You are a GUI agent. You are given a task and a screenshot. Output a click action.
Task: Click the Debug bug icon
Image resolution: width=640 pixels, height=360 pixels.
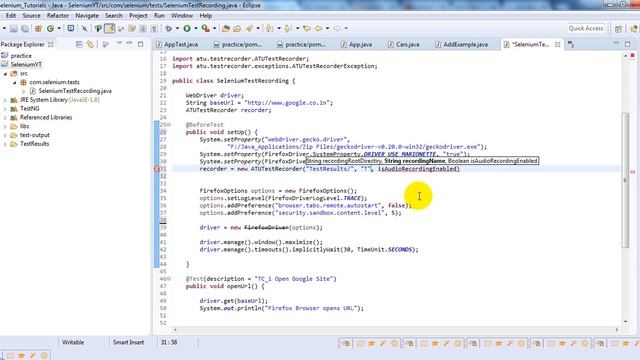(x=168, y=28)
